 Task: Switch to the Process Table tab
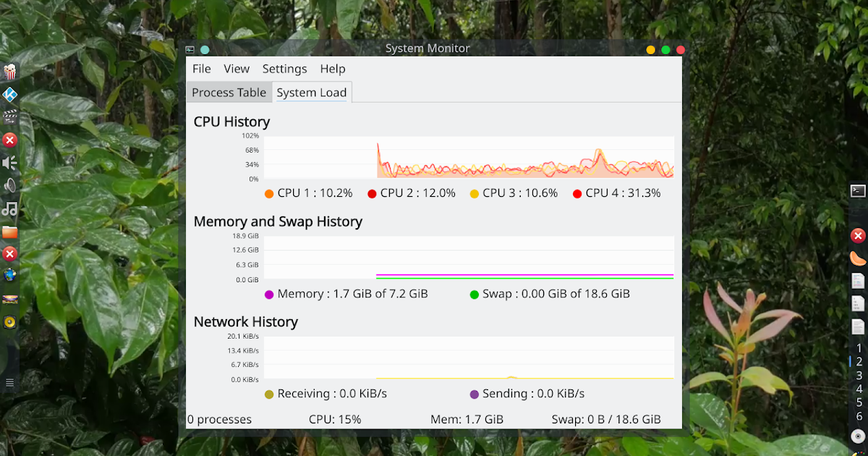click(229, 92)
